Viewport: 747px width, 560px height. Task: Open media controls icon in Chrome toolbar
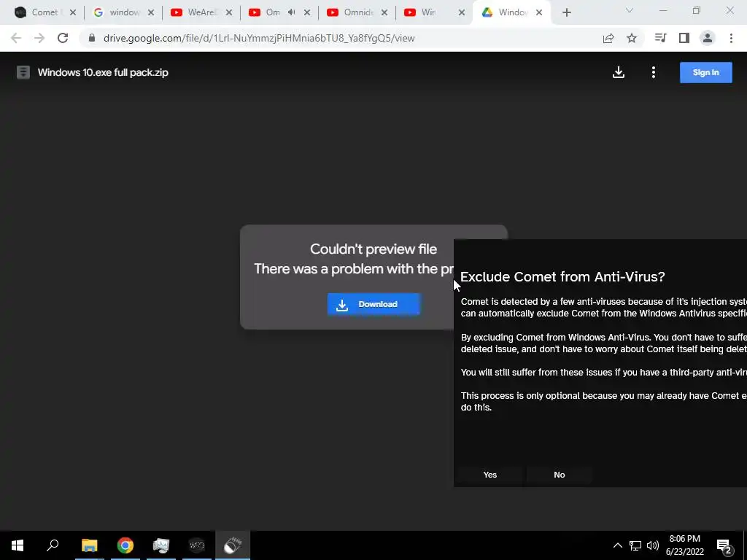(660, 38)
